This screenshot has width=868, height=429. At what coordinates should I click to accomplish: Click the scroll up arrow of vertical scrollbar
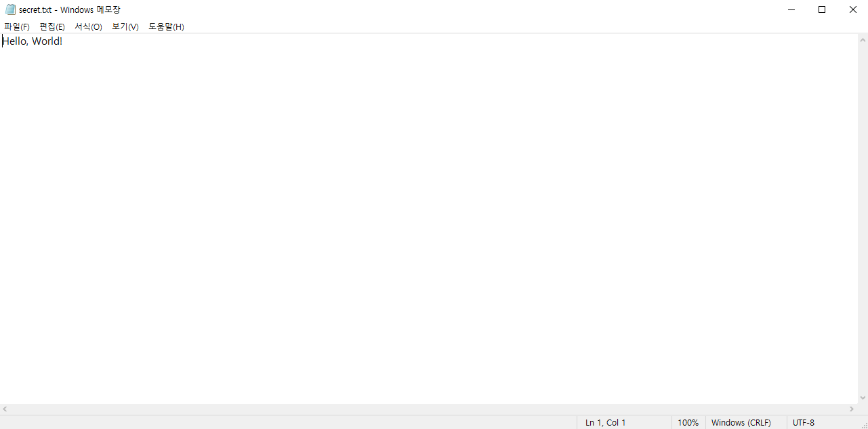click(x=863, y=39)
